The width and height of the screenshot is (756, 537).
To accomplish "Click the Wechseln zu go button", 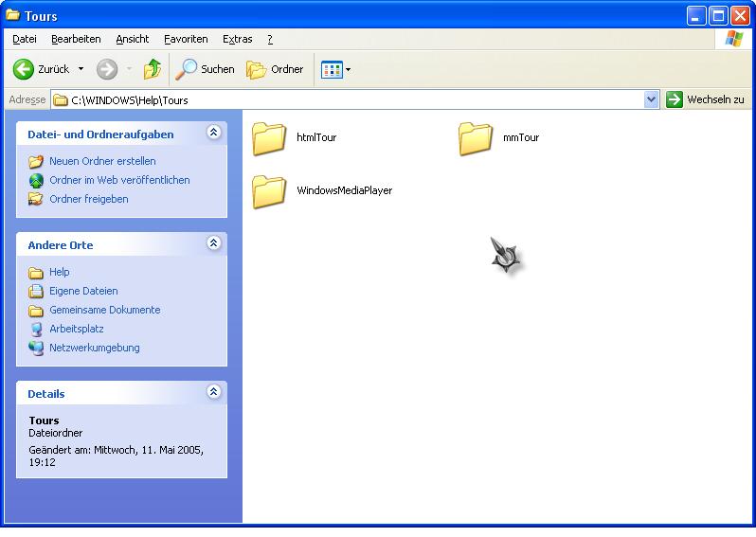I will point(706,99).
